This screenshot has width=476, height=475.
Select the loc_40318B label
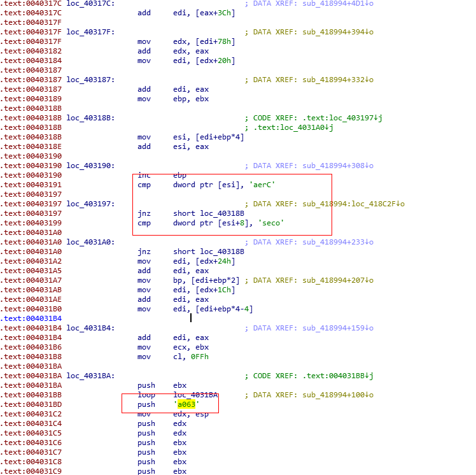[90, 118]
